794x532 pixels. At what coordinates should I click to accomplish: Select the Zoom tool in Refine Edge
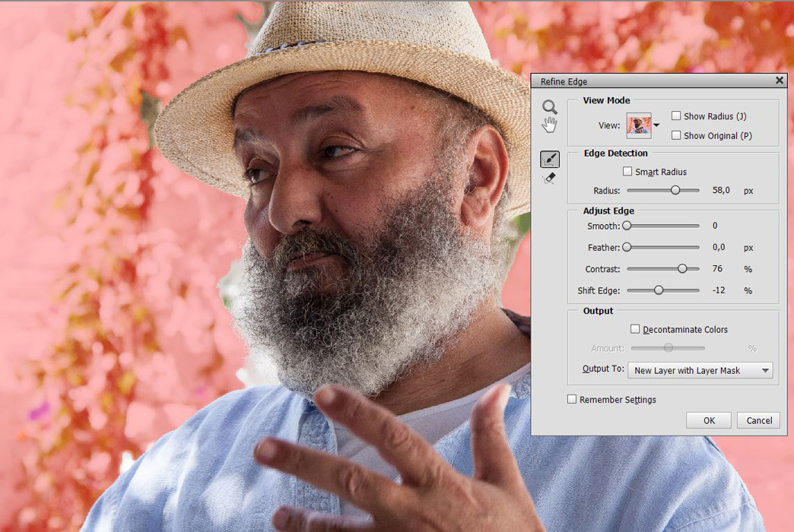click(x=549, y=107)
